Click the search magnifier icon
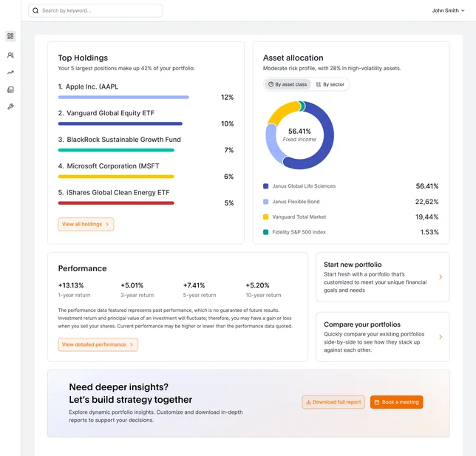Screen dimensions: 476x456 pos(35,10)
